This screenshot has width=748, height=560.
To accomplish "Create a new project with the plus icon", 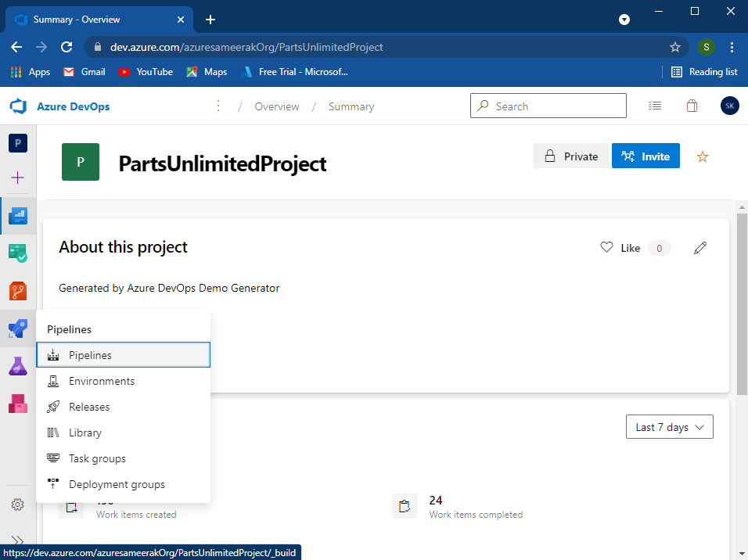I will 17,178.
